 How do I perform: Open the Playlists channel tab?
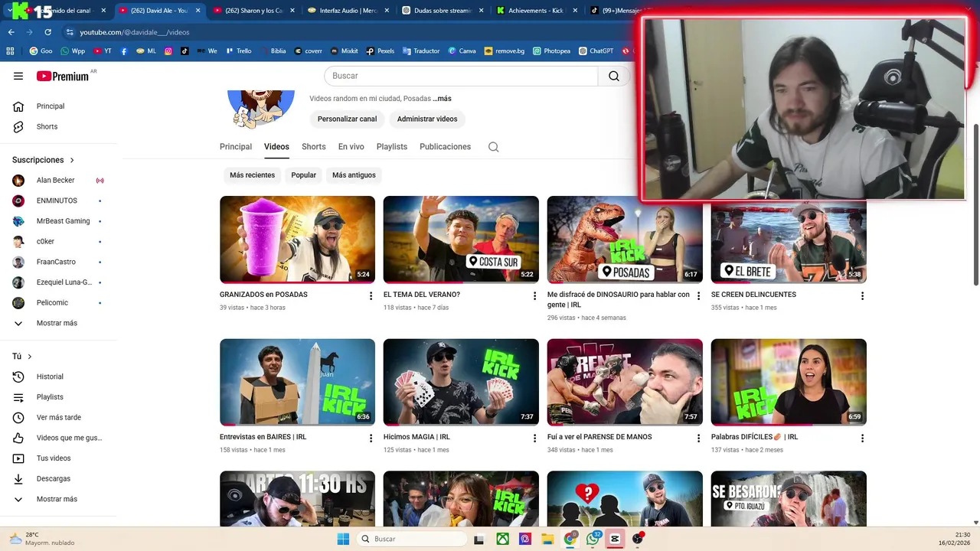[392, 147]
